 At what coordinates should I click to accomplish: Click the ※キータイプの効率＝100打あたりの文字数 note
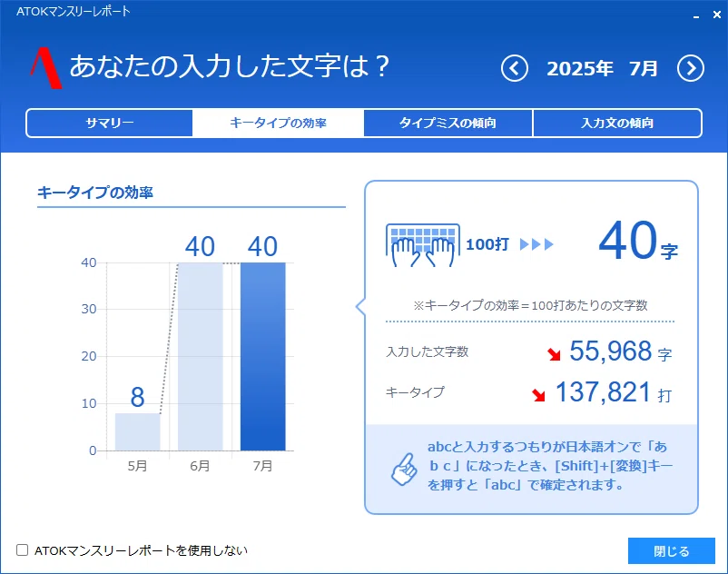pos(530,305)
